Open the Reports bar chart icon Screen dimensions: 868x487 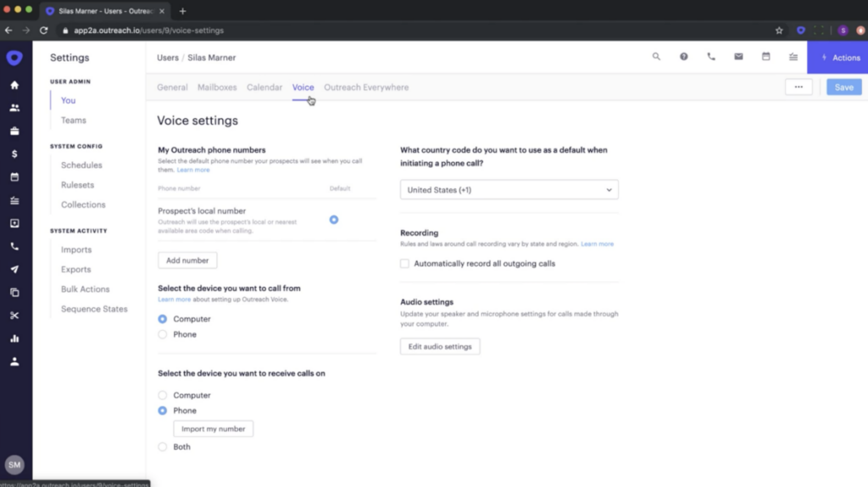click(14, 339)
